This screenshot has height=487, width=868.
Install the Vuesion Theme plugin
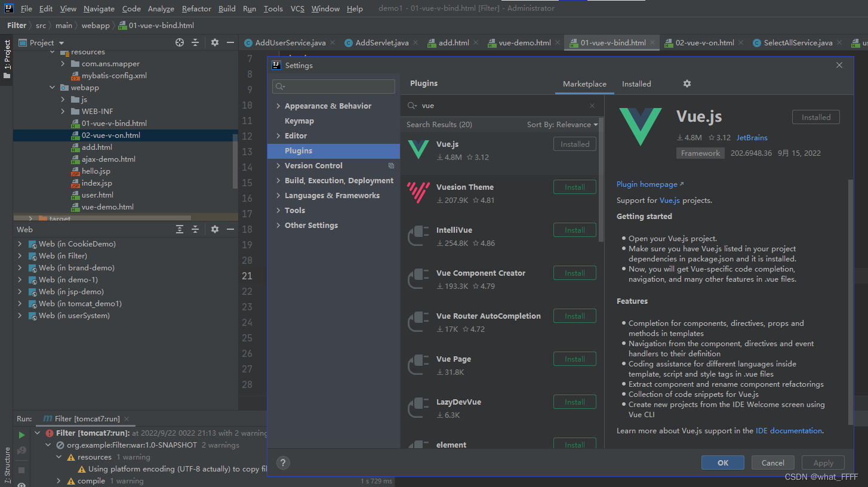coord(575,187)
